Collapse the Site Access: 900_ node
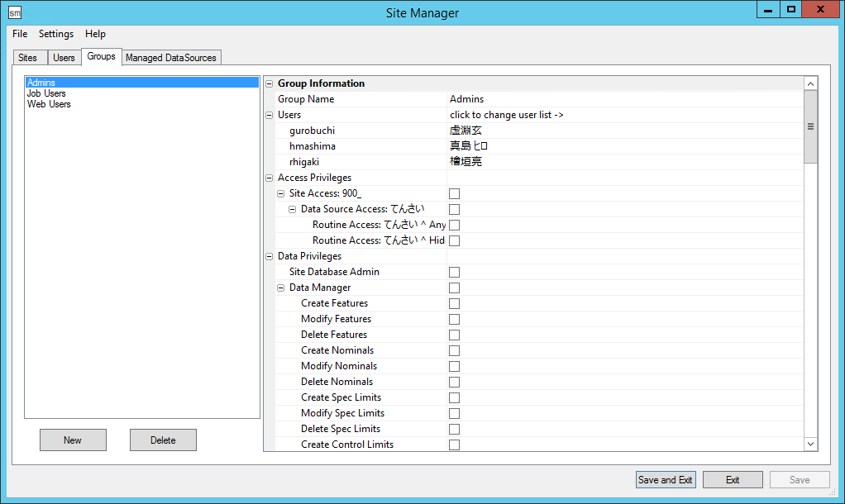This screenshot has width=845, height=504. [x=281, y=193]
